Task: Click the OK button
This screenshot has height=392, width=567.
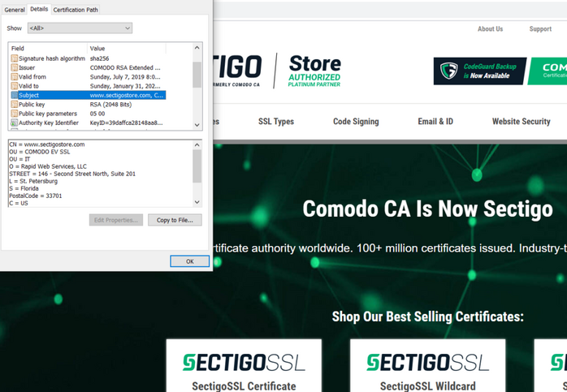Action: (x=190, y=261)
